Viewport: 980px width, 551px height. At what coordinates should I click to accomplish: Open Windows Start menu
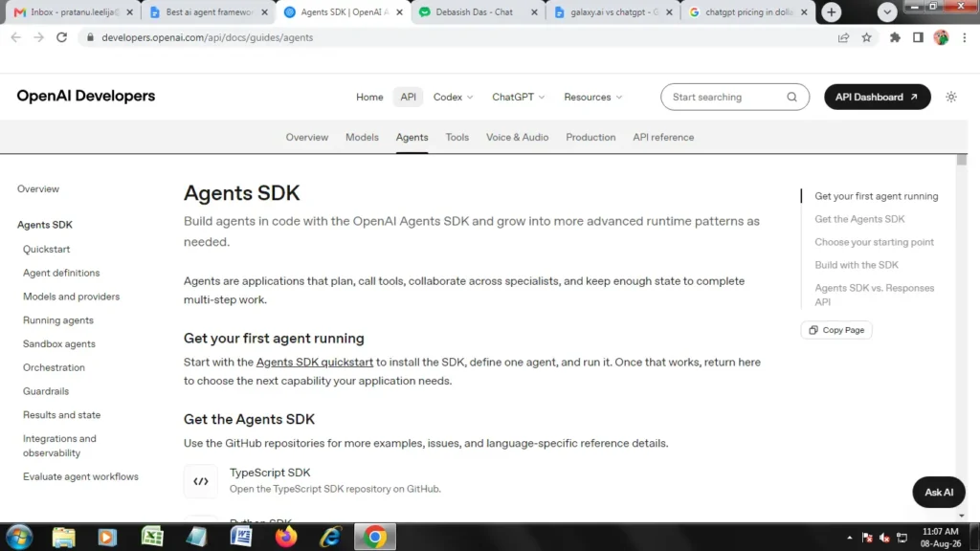coord(19,537)
